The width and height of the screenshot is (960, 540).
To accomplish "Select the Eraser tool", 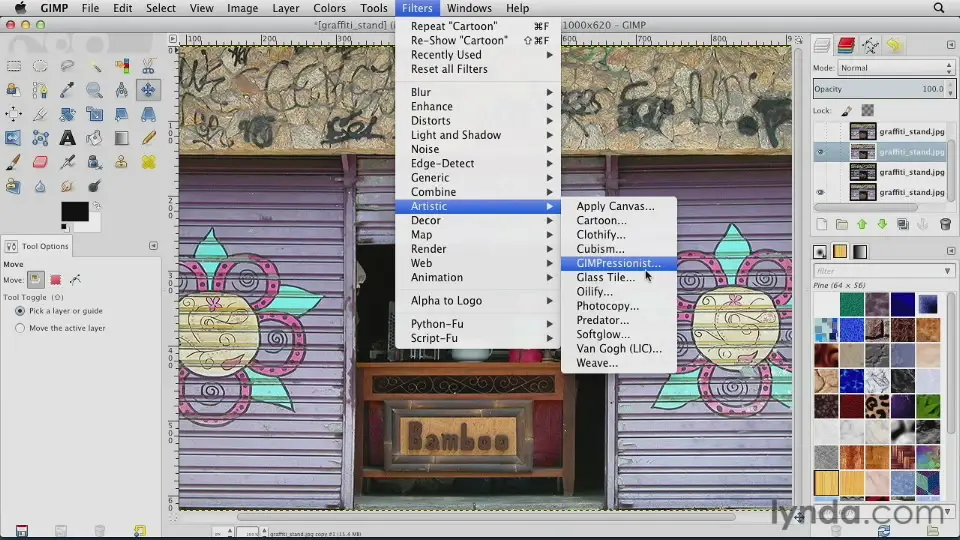I will click(x=40, y=162).
